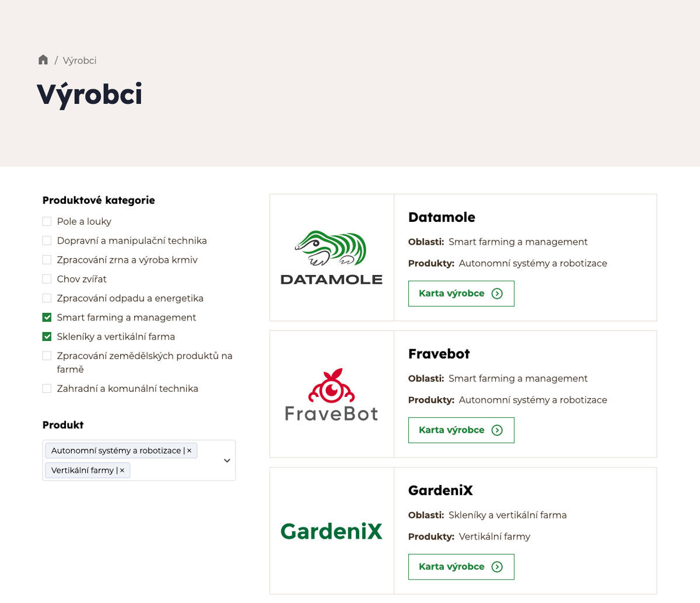Click the arrow icon on Fravebot's Karta výrobce

[x=497, y=430]
